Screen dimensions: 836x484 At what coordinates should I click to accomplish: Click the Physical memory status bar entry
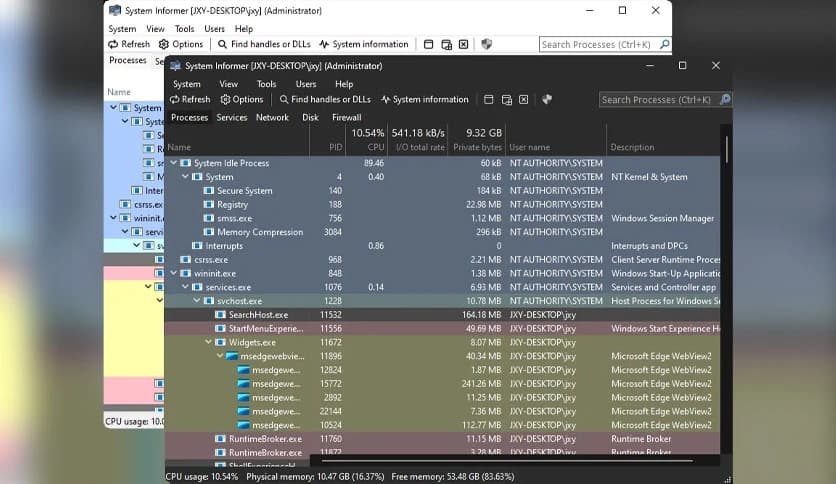[315, 477]
